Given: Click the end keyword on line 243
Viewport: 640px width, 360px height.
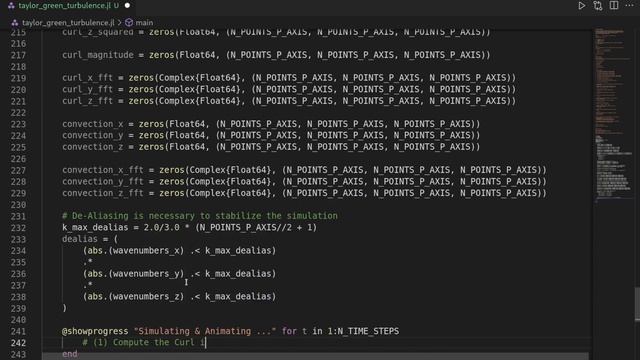Looking at the screenshot, I should [x=70, y=354].
